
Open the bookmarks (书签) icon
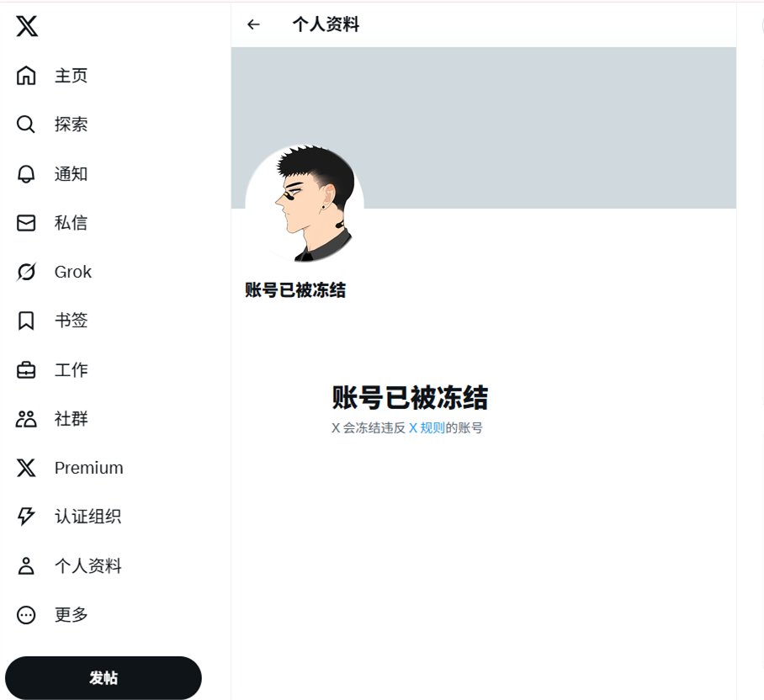(x=26, y=321)
